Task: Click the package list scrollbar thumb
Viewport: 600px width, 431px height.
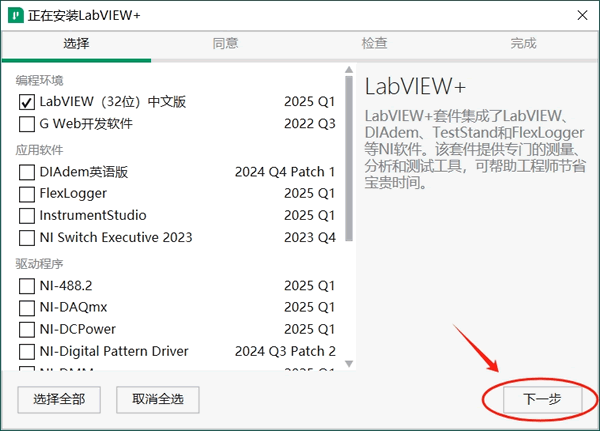Action: (349, 158)
